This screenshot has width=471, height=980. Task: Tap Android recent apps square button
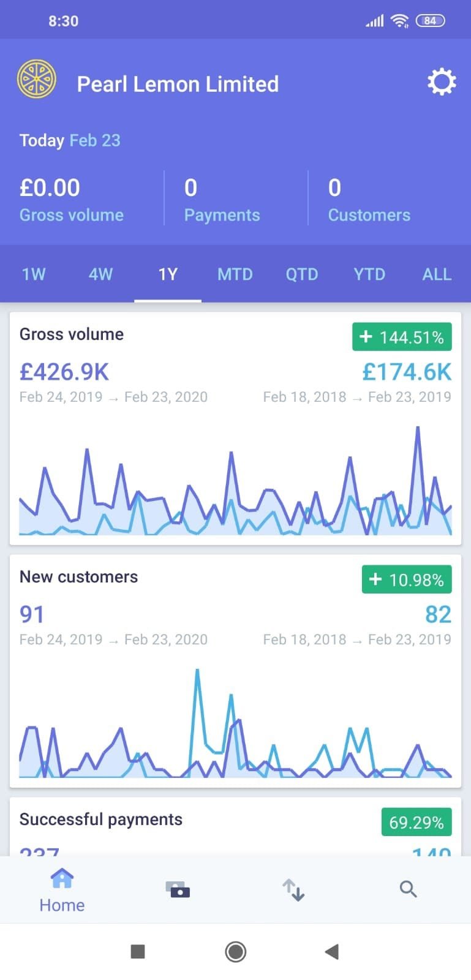coord(138,951)
